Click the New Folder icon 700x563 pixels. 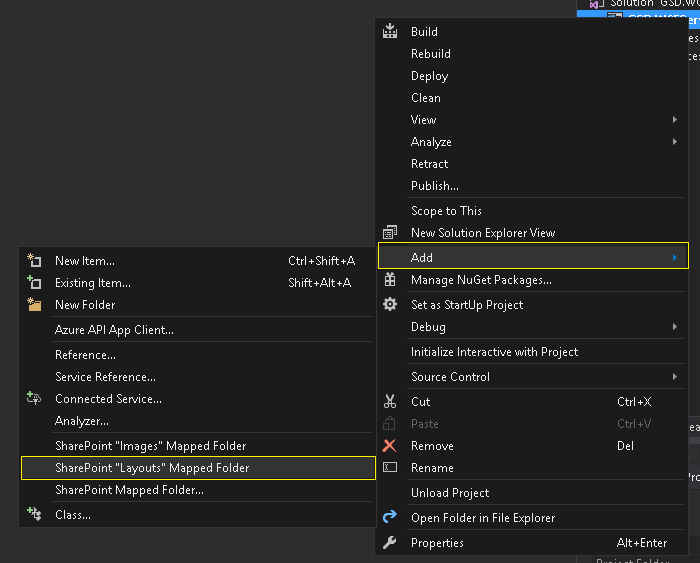34,305
